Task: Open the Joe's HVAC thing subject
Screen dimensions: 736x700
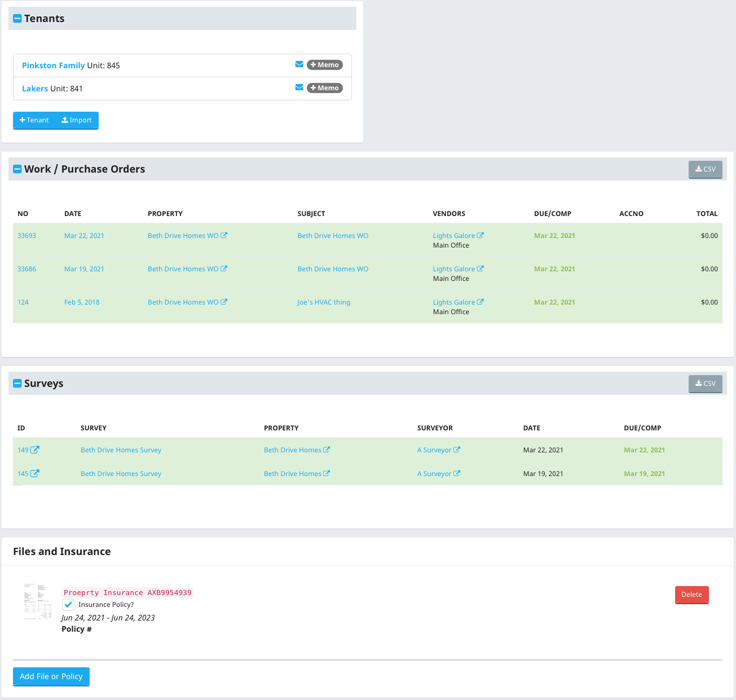Action: coord(324,302)
